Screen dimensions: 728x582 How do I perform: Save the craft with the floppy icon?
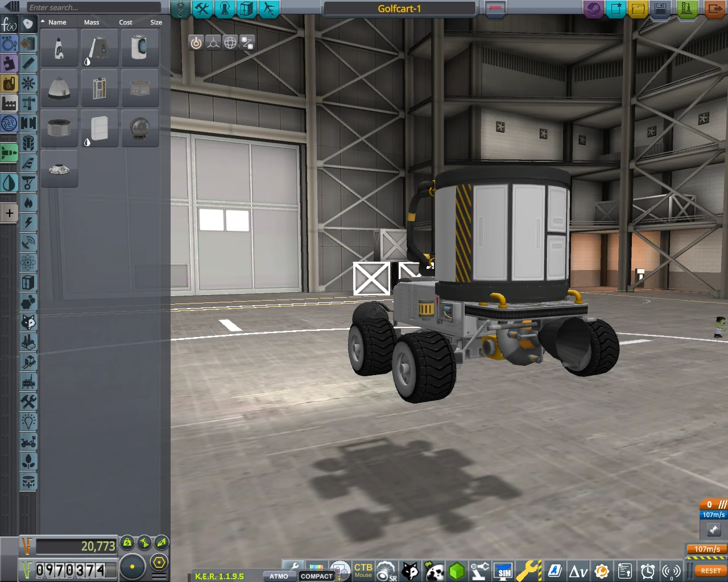[660, 9]
